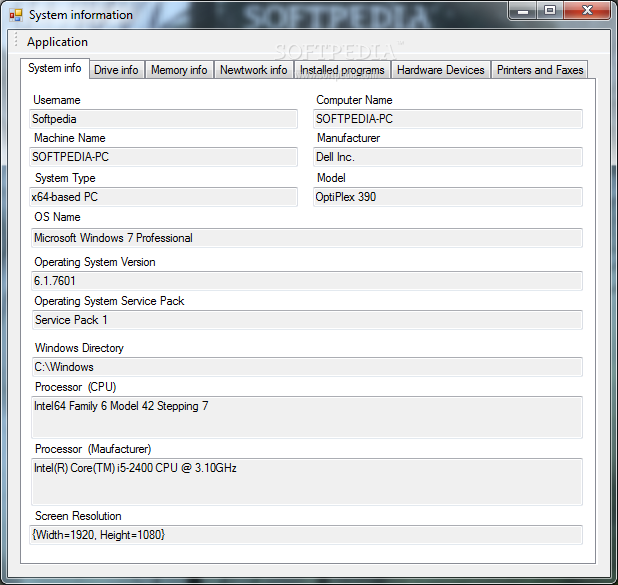
Task: Close the System information window
Action: (x=587, y=11)
